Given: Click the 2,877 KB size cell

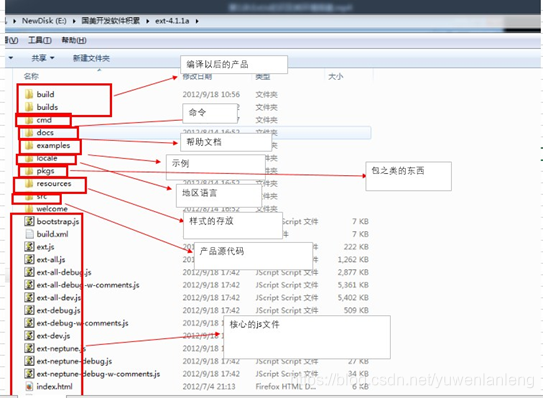Looking at the screenshot, I should tap(353, 272).
